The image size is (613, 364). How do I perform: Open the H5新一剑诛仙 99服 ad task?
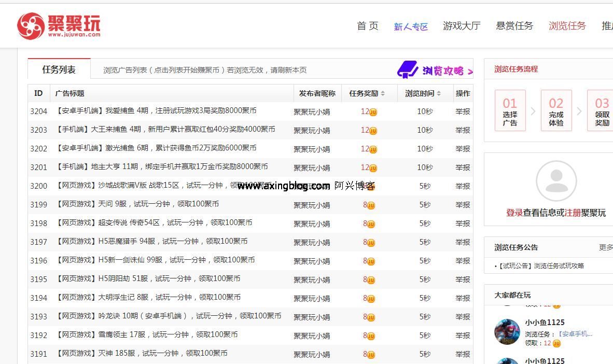pos(155,260)
